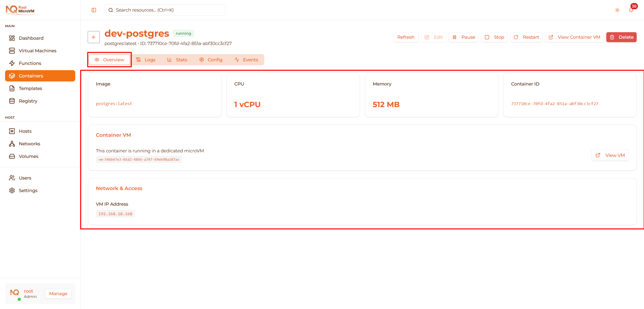Screen dimensions: 644x309
Task: Open the Registry panel
Action: click(28, 101)
